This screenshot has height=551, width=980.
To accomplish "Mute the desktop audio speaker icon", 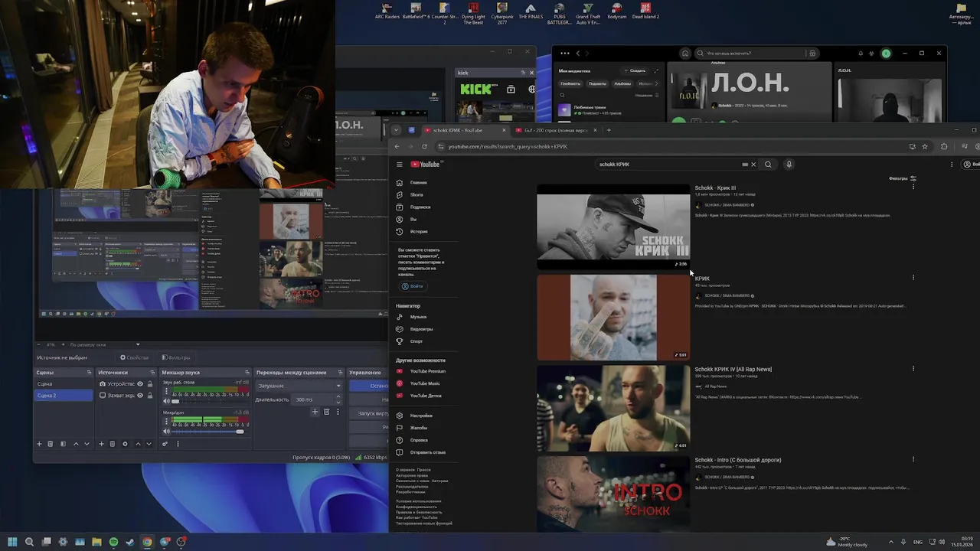I will 166,401.
